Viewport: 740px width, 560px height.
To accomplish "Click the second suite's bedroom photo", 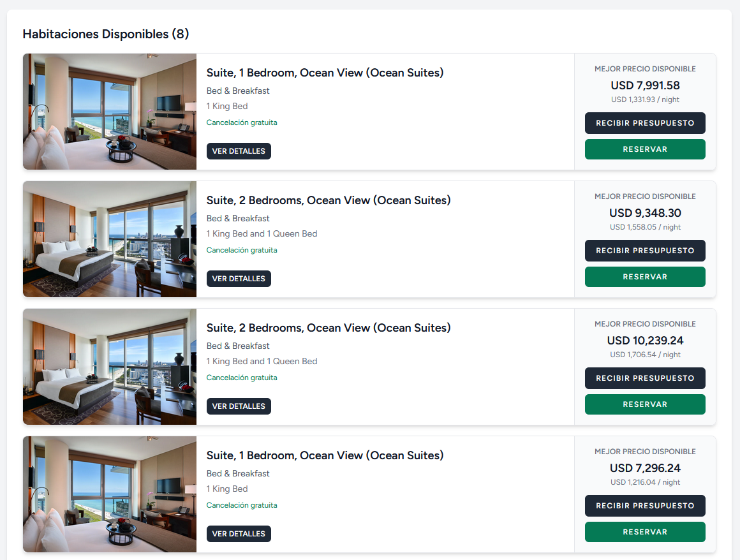I will point(109,239).
